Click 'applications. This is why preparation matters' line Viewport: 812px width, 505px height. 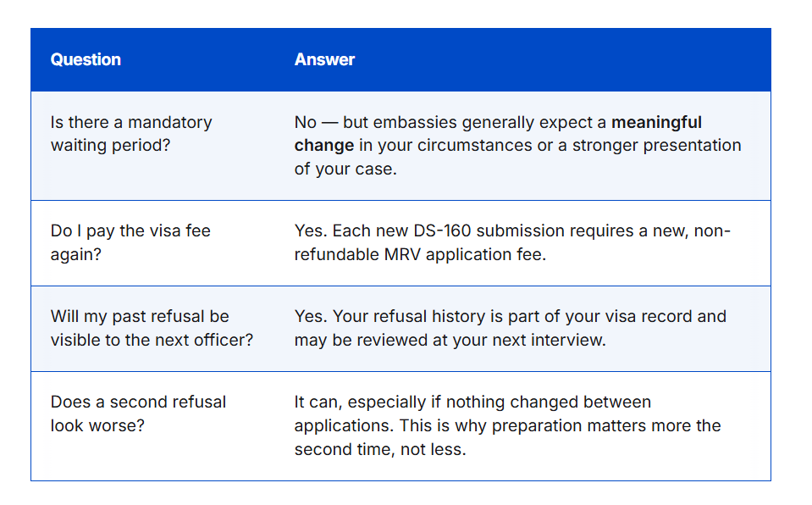coord(507,425)
